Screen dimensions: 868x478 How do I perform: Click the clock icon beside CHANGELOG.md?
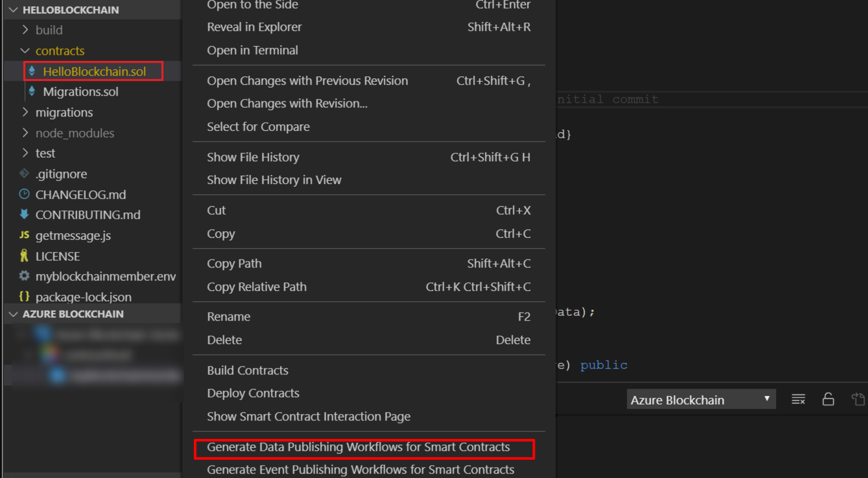click(x=24, y=194)
